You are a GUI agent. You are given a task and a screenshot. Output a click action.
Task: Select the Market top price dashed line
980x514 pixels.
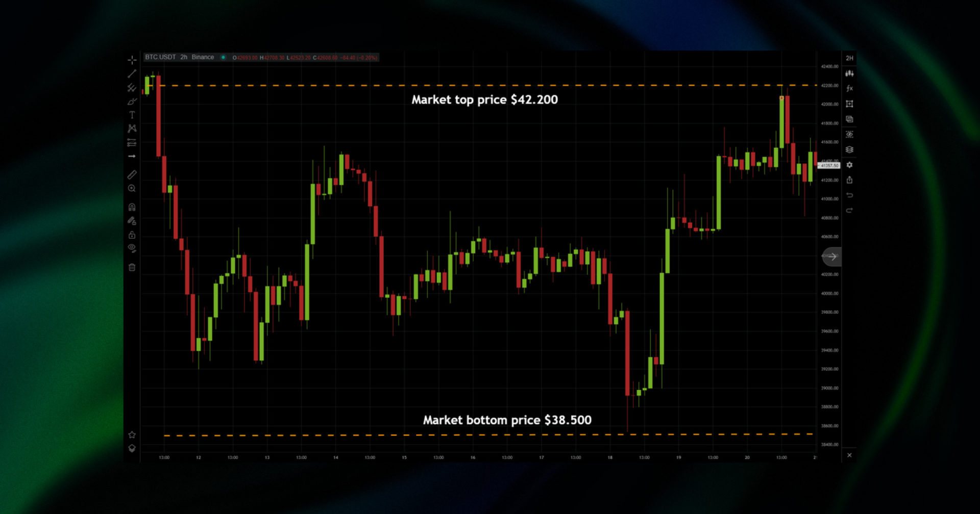point(357,86)
